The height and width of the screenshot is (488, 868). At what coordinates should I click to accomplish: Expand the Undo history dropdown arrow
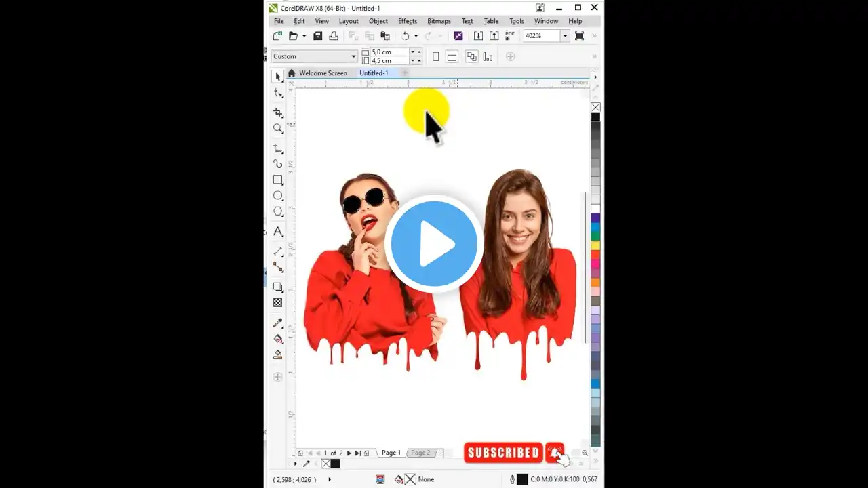(415, 35)
